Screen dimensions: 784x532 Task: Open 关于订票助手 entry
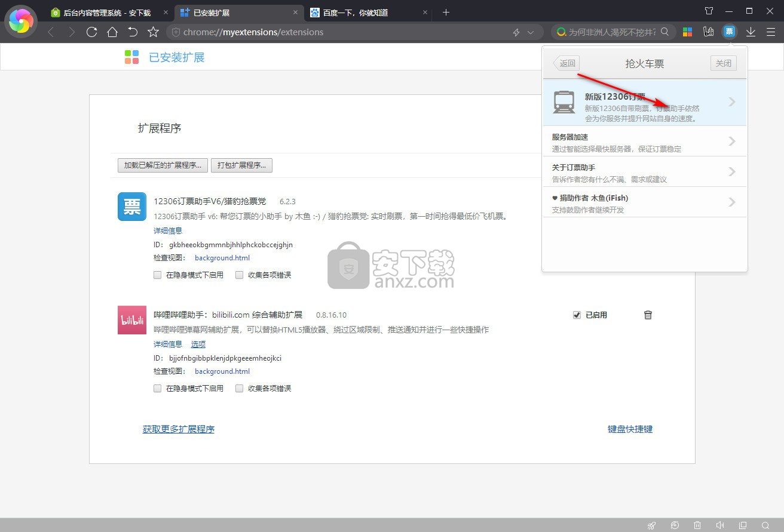pos(644,172)
